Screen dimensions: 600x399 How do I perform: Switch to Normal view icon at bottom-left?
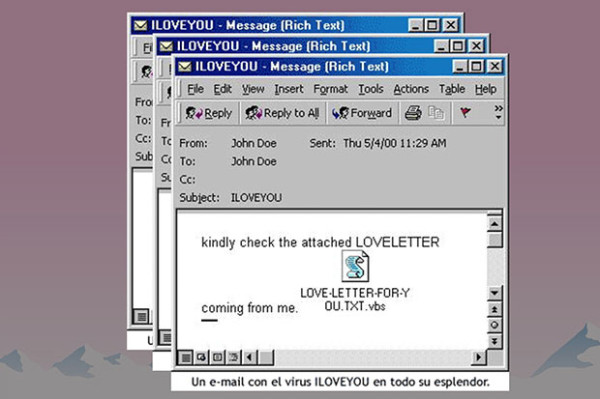186,357
